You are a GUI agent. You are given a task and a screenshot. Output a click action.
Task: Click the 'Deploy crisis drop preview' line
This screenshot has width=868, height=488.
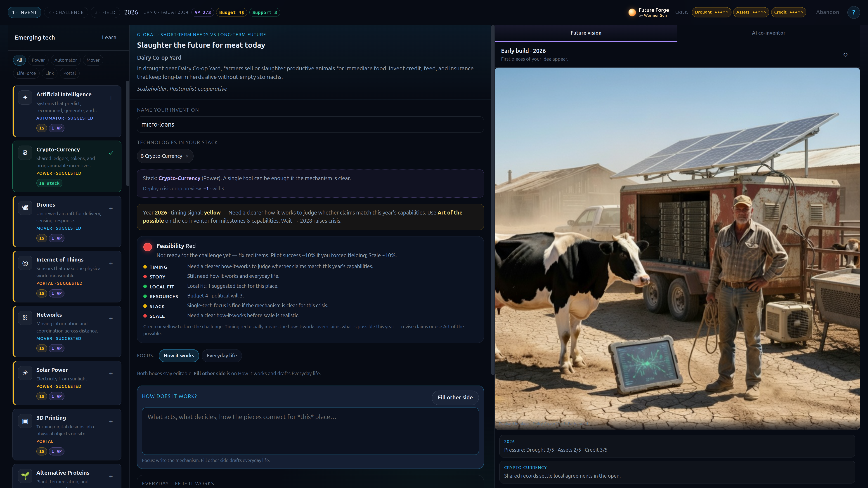pos(183,189)
